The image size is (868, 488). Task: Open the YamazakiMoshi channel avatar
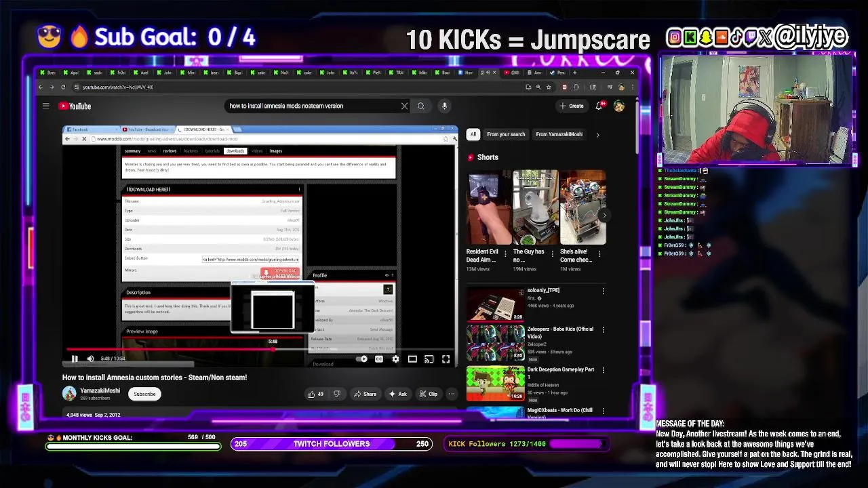69,394
